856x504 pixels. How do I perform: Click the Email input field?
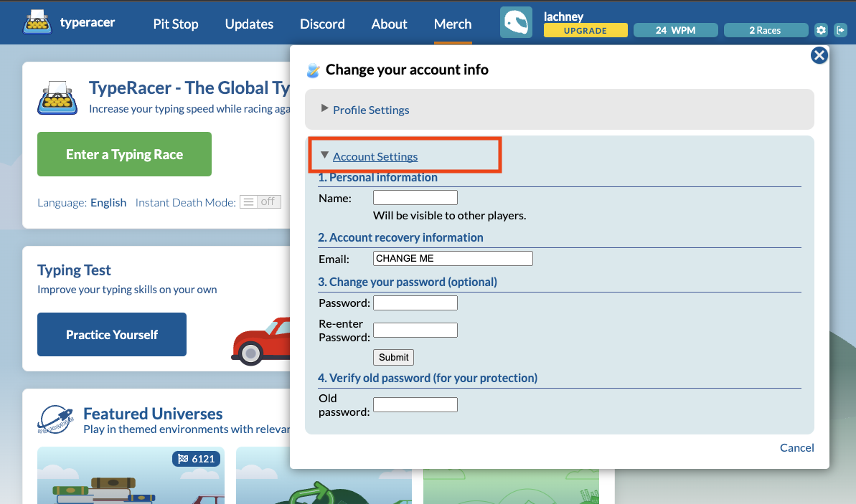coord(453,259)
